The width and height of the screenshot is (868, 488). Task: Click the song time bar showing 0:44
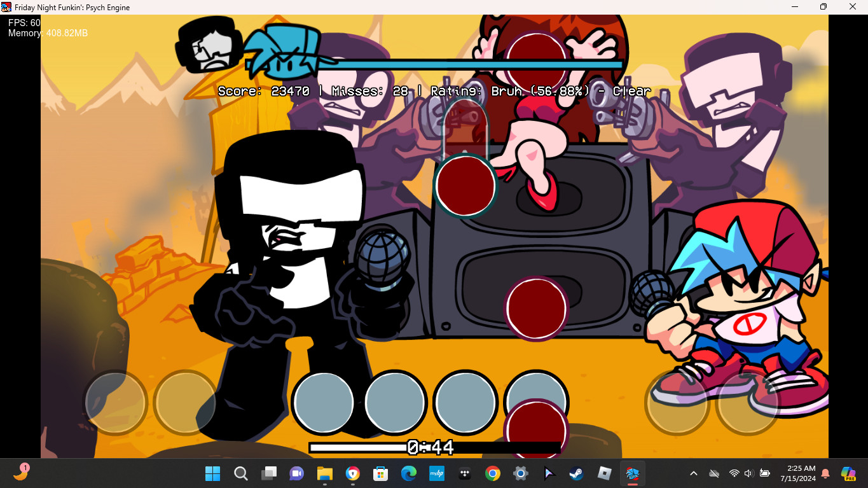[x=434, y=448]
